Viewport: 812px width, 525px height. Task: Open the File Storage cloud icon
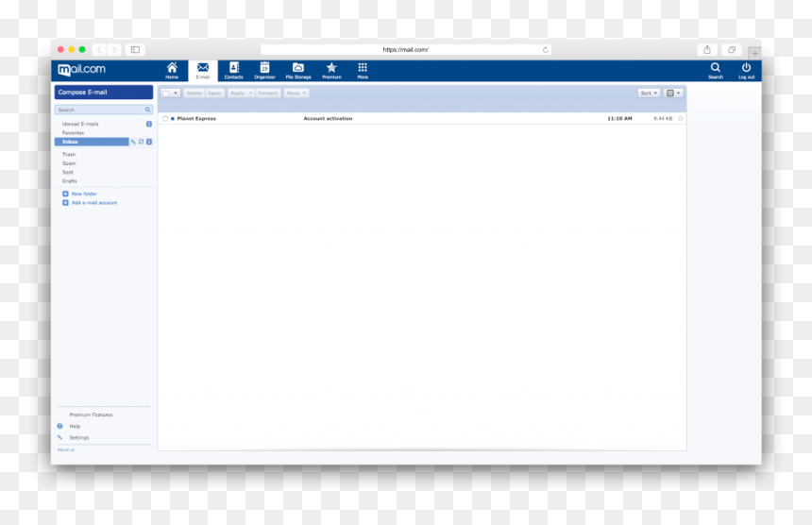point(298,71)
